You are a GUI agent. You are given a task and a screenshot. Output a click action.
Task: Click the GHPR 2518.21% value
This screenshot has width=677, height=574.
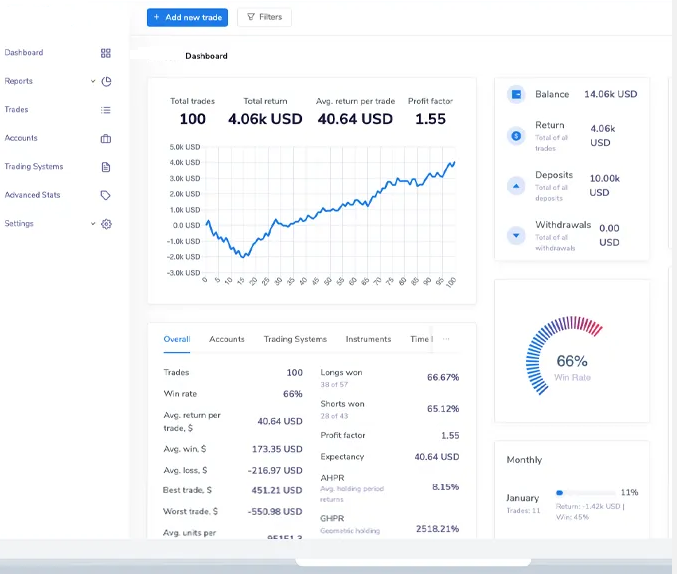click(x=437, y=529)
